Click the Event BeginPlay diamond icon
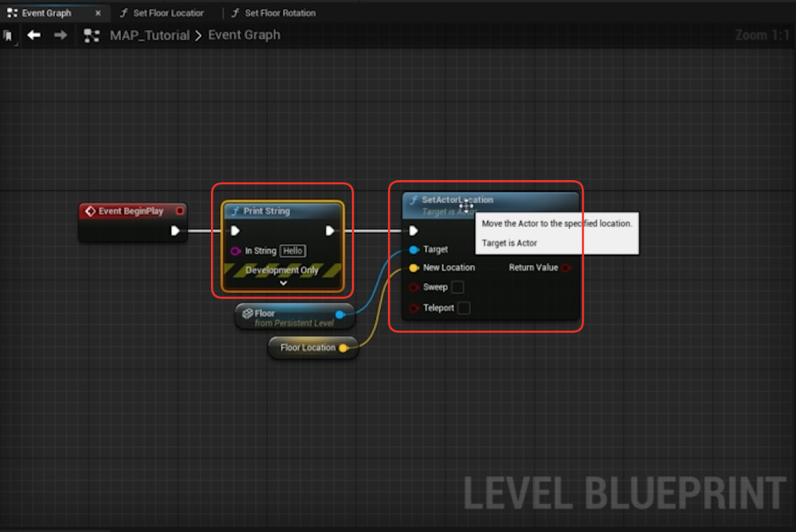 click(90, 211)
